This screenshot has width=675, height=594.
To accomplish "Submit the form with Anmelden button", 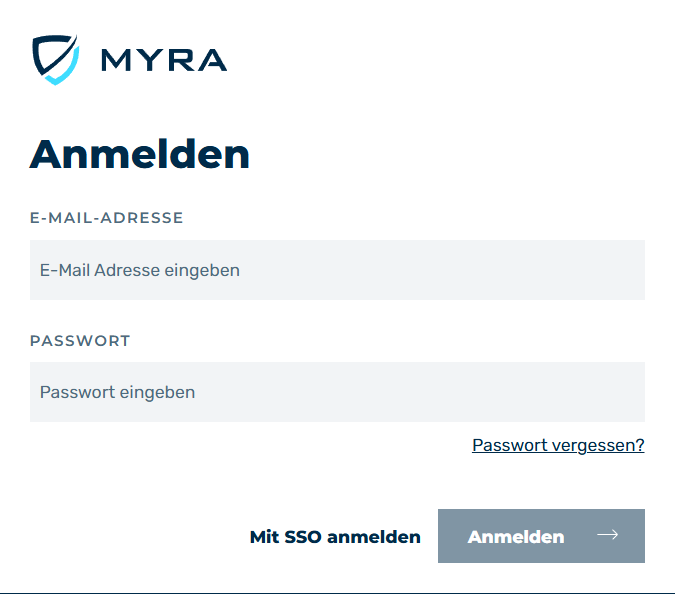I will point(541,536).
